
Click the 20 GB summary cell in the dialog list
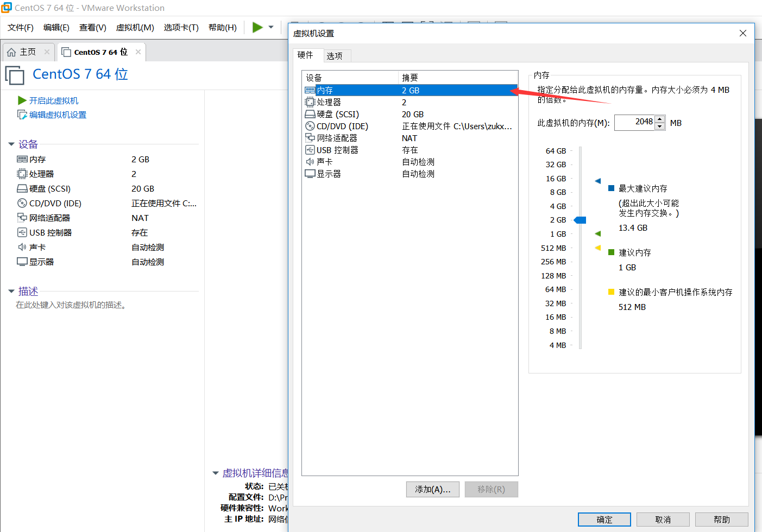[x=413, y=114]
